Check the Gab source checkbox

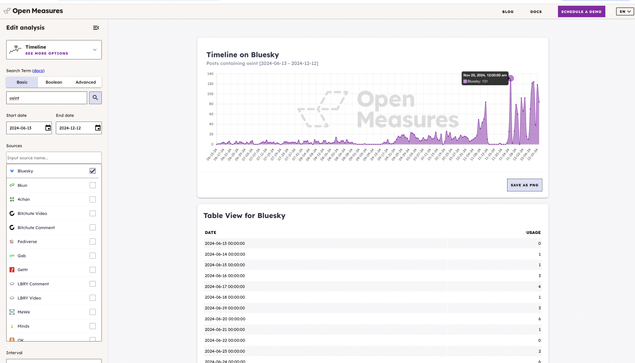[92, 256]
